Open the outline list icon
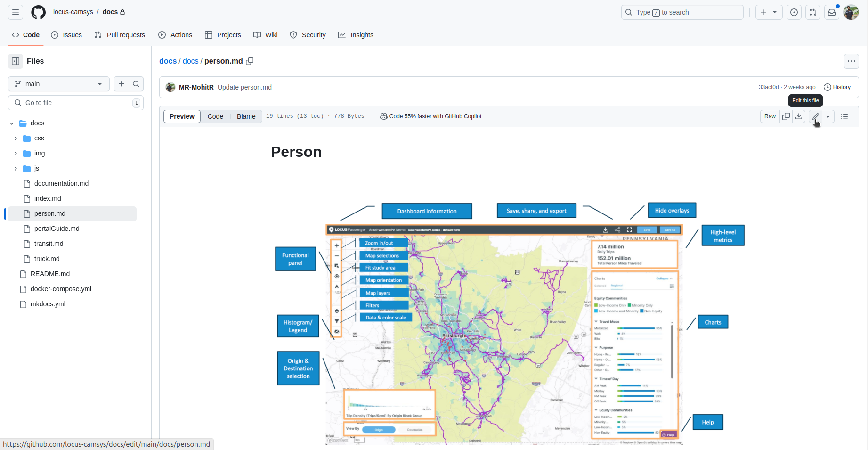Screen dimensions: 868x450 [844, 116]
